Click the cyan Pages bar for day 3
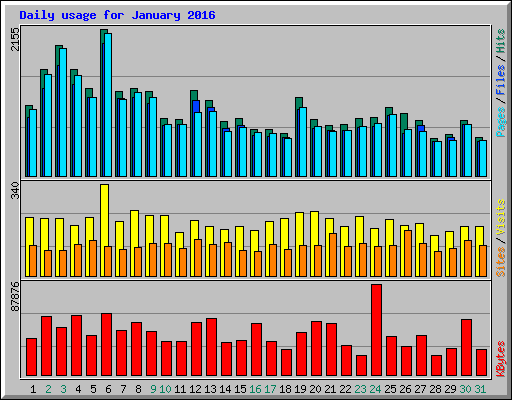Image resolution: width=512 pixels, height=400 pixels. pos(63,112)
